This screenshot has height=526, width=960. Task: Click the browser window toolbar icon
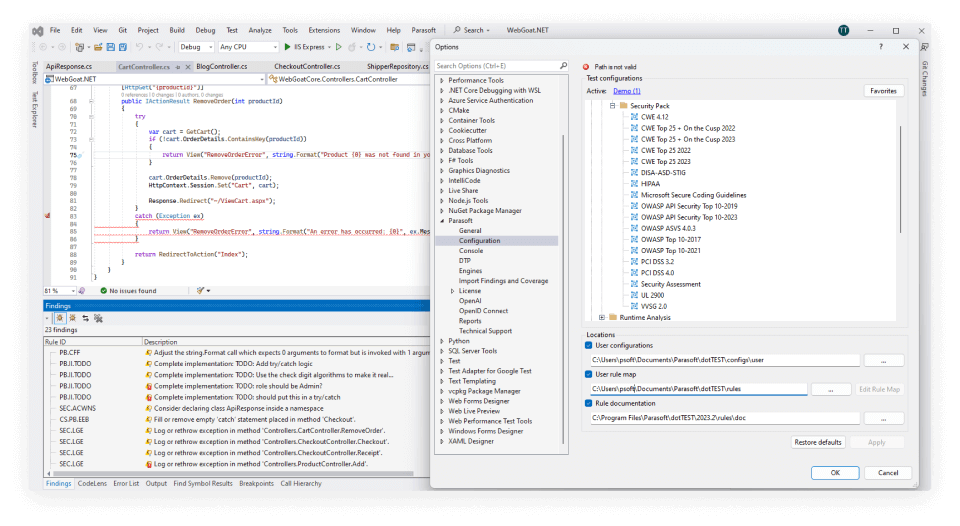pyautogui.click(x=411, y=47)
